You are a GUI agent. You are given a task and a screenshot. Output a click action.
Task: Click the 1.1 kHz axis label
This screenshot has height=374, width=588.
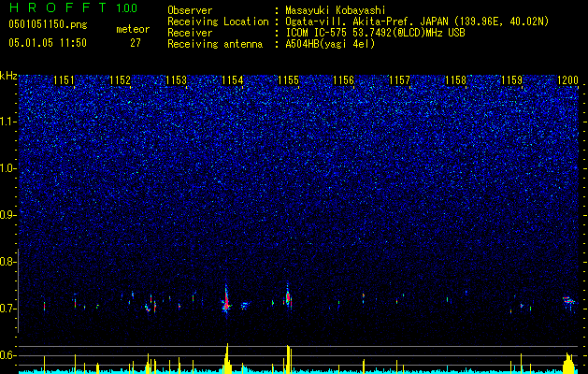8,122
